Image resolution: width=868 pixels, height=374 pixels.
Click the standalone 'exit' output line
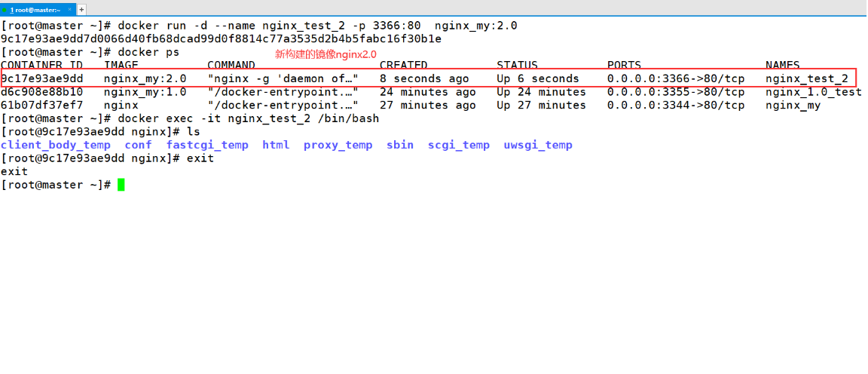pyautogui.click(x=14, y=172)
